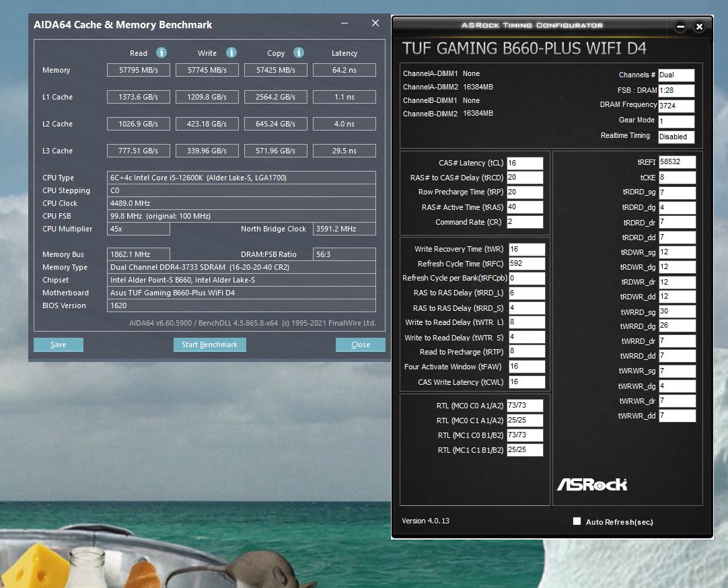The image size is (728, 588).
Task: Click the Refresh Cycle Time (tRFC) field 592
Action: pyautogui.click(x=527, y=264)
